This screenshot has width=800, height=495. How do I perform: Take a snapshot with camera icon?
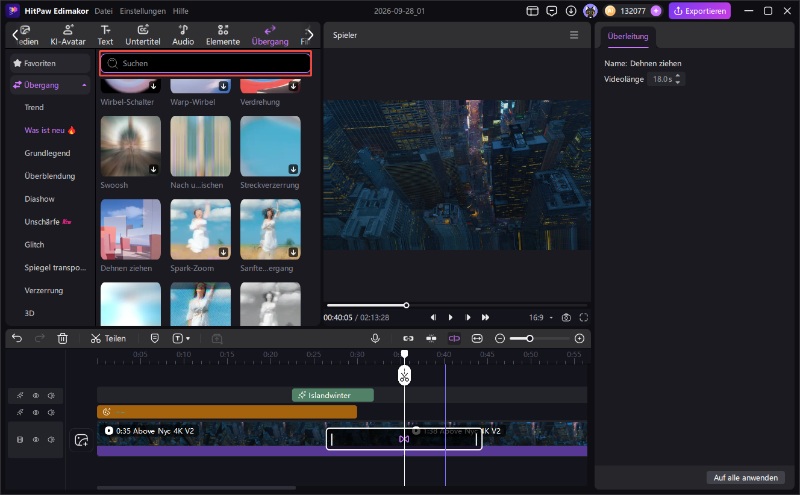[566, 317]
